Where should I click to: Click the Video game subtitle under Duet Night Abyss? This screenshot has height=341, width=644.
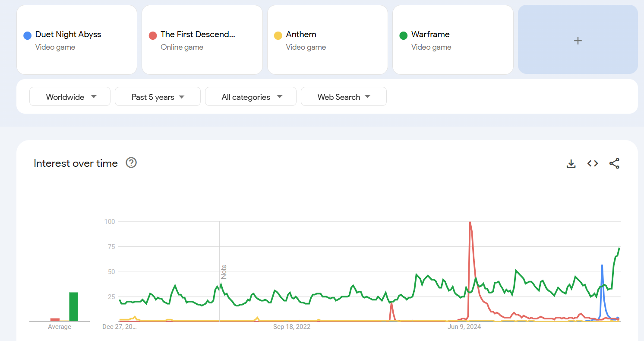tap(55, 47)
